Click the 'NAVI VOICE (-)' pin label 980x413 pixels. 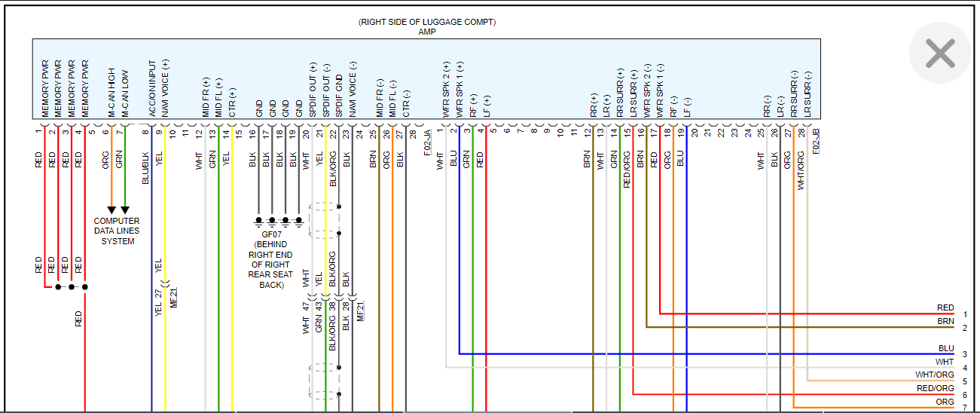(353, 88)
